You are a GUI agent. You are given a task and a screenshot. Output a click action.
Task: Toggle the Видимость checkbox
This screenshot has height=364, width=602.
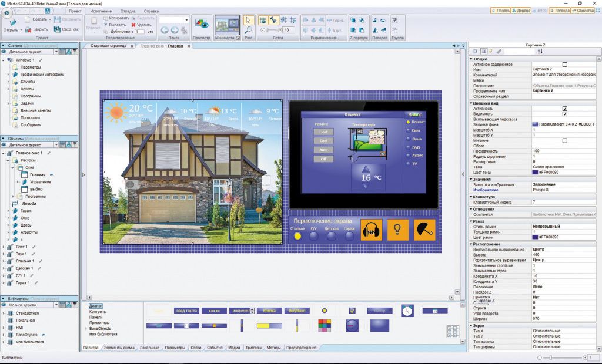coord(564,114)
